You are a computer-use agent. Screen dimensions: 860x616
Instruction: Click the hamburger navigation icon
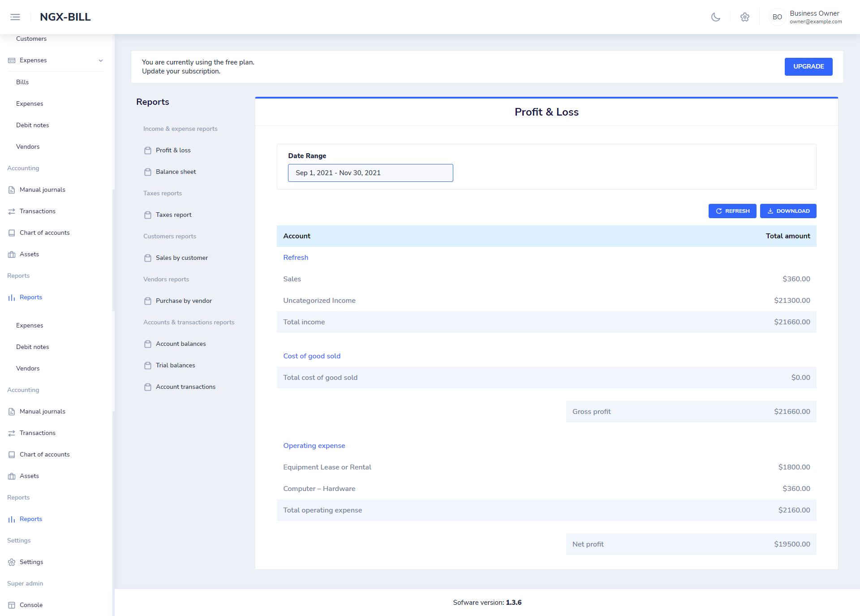point(15,17)
